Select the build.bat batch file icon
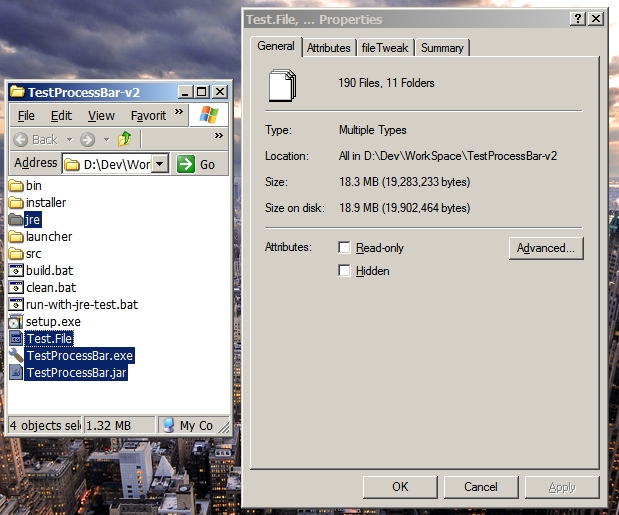This screenshot has width=619, height=515. [x=16, y=271]
